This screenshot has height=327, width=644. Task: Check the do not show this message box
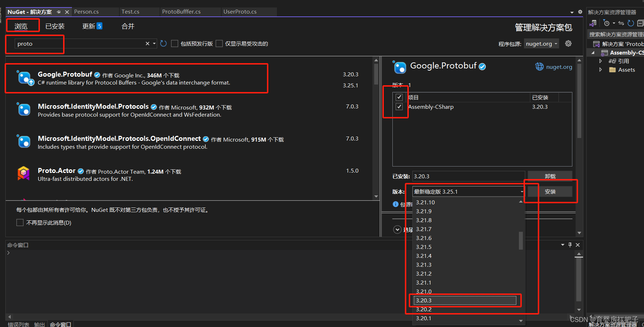tap(20, 223)
